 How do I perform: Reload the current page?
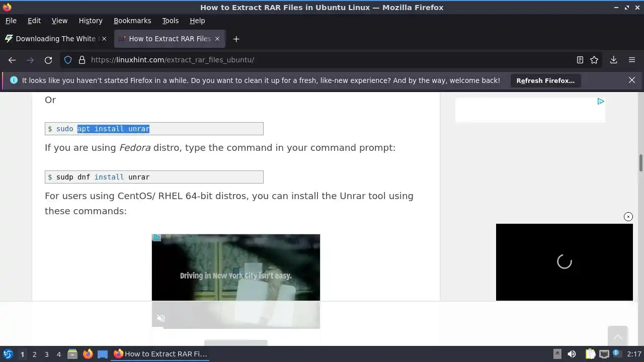click(48, 60)
